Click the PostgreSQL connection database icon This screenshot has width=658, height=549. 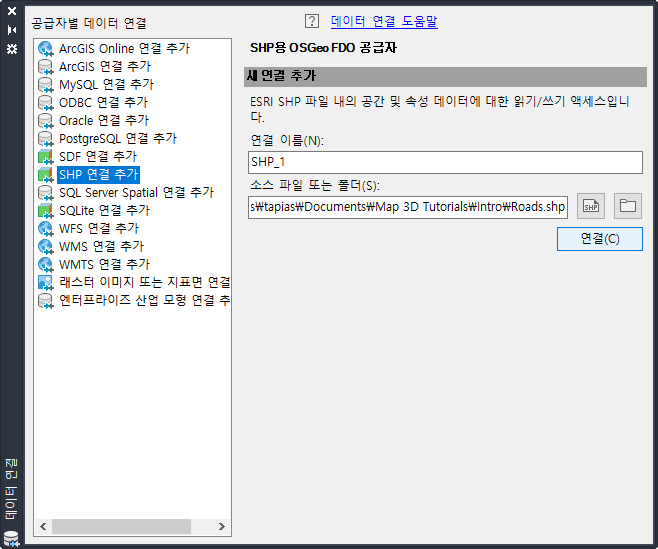click(x=46, y=139)
